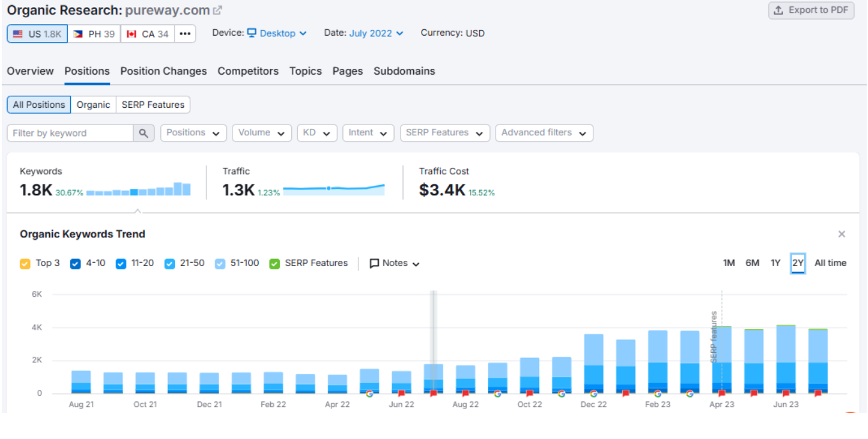868x439 pixels.
Task: Click the red flag note at Jun 22
Action: (x=401, y=394)
